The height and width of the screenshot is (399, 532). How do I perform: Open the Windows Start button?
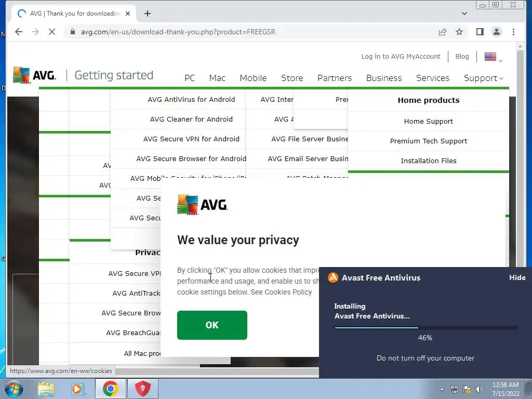14,389
